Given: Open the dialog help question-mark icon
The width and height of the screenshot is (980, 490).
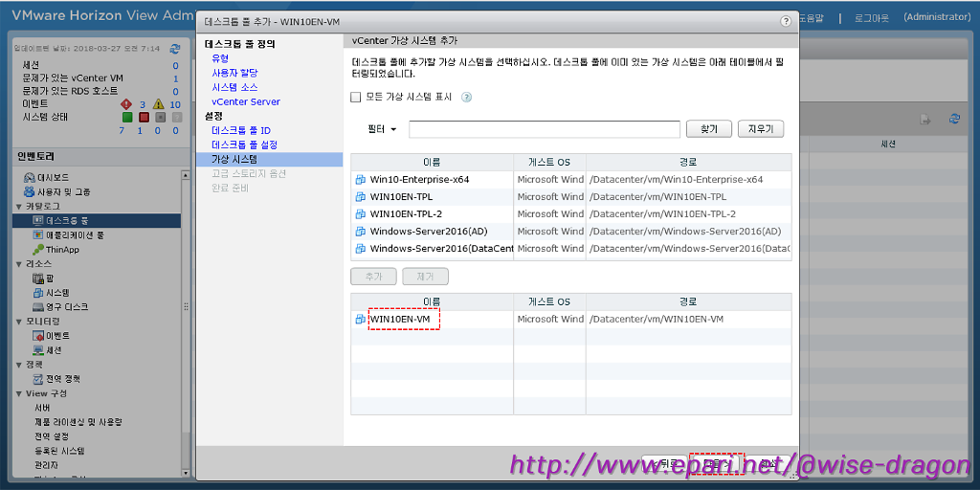Looking at the screenshot, I should (786, 21).
